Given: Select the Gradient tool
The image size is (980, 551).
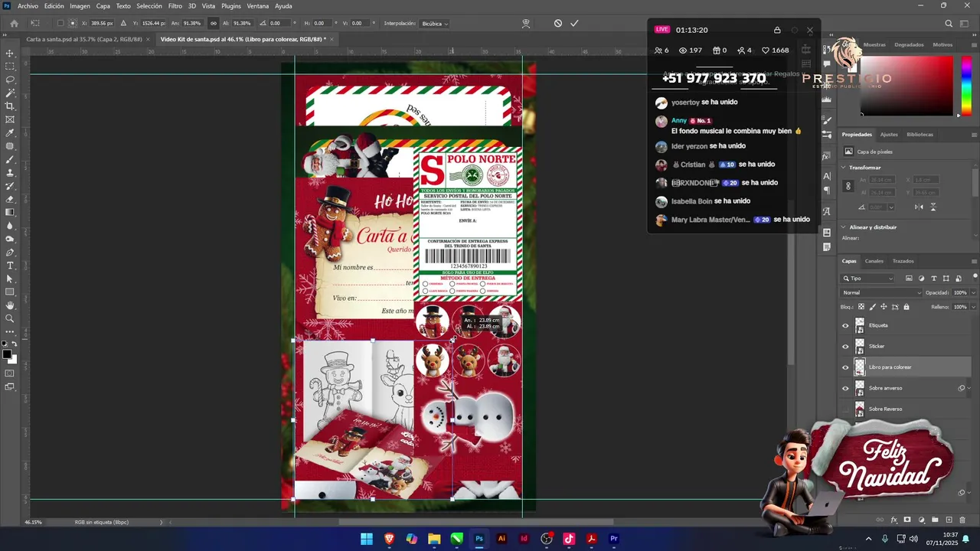Looking at the screenshot, I should click(x=10, y=212).
